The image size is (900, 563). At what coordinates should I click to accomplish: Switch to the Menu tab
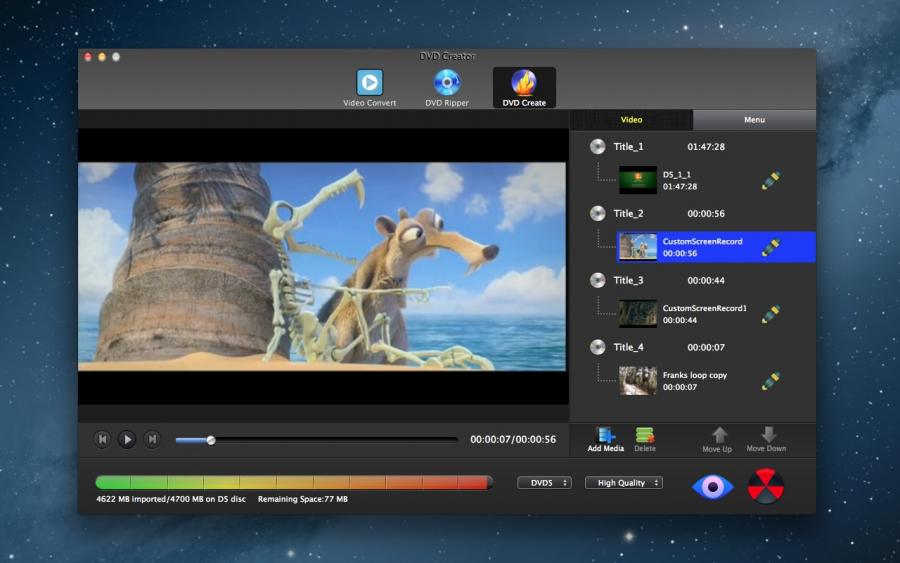click(754, 119)
